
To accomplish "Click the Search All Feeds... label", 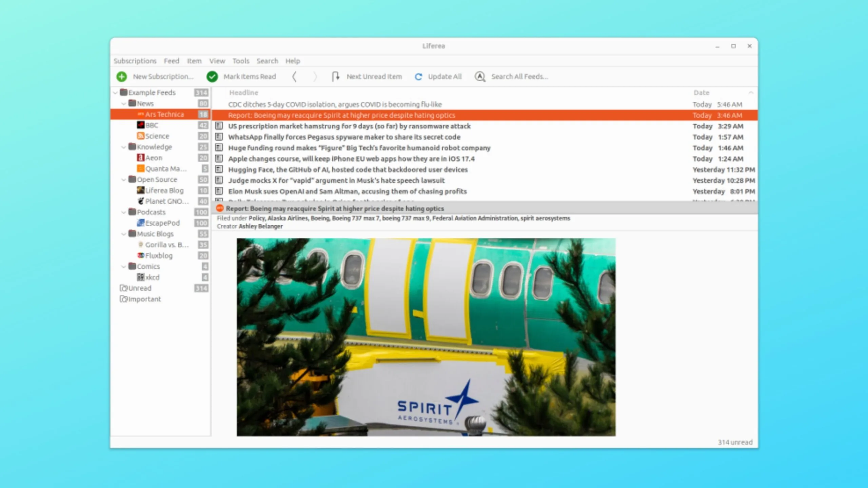I will coord(519,77).
